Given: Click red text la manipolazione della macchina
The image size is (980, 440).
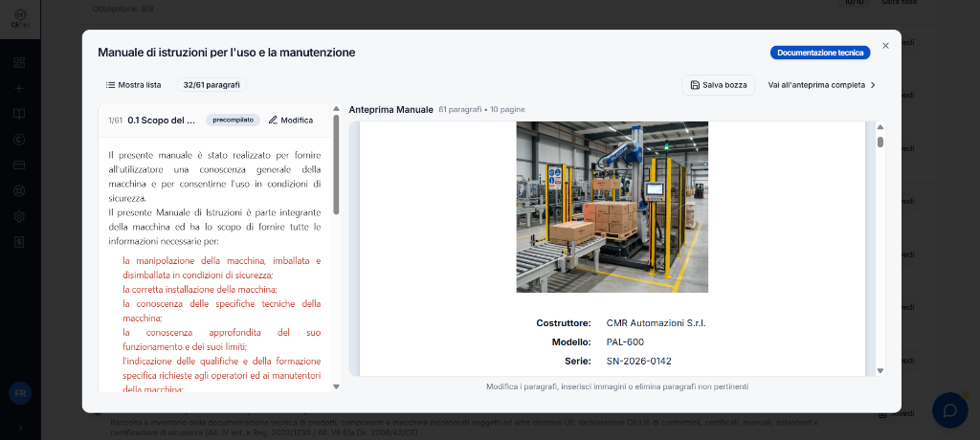Looking at the screenshot, I should (x=222, y=268).
